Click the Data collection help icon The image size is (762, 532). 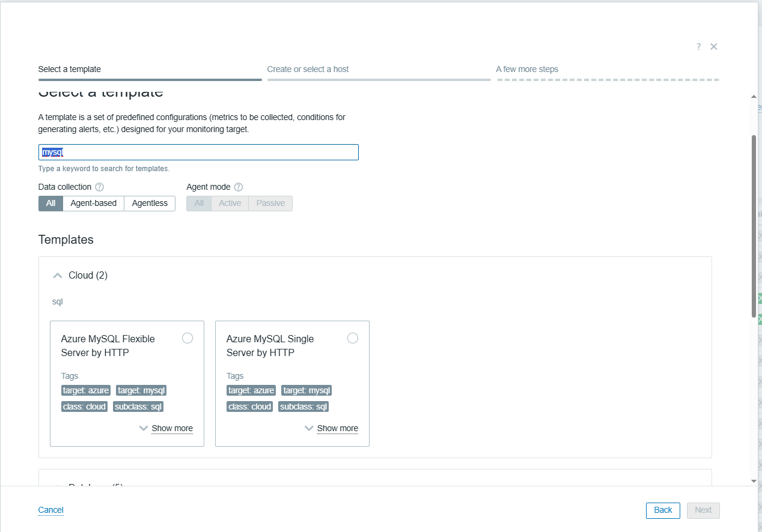pyautogui.click(x=100, y=187)
